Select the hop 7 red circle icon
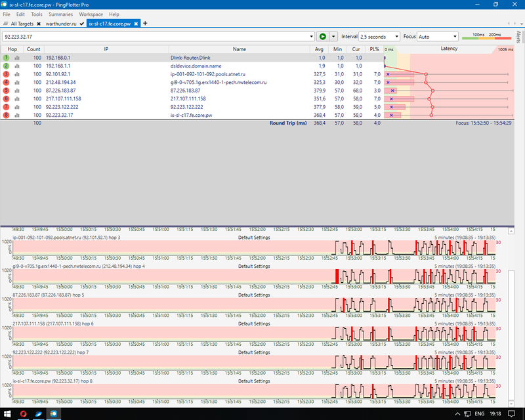The image size is (525, 420). 7,107
